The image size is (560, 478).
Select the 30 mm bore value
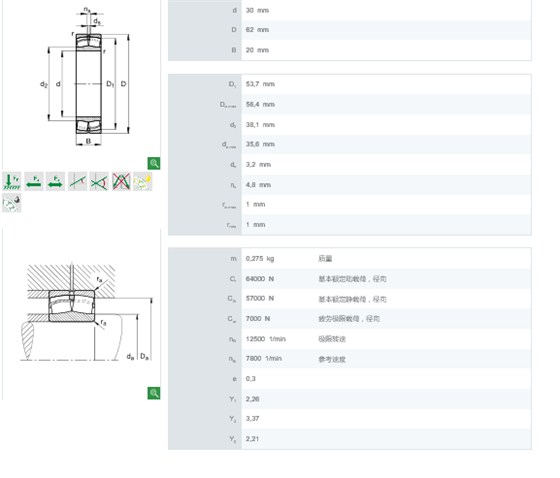click(x=257, y=10)
